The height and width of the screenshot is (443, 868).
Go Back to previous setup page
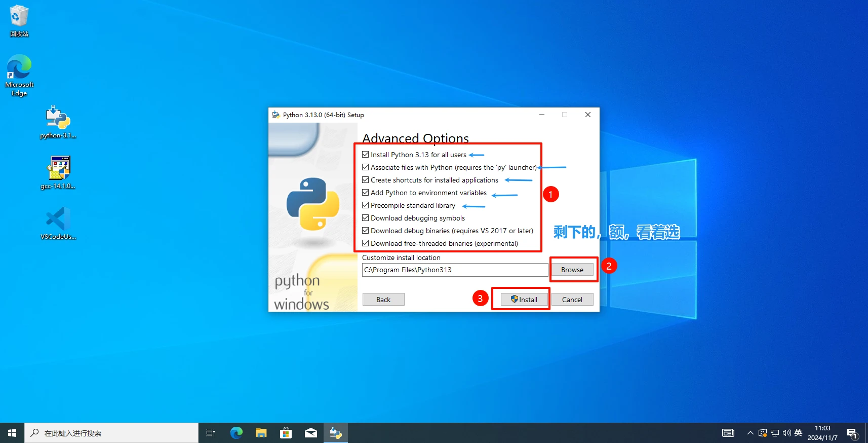click(x=383, y=300)
